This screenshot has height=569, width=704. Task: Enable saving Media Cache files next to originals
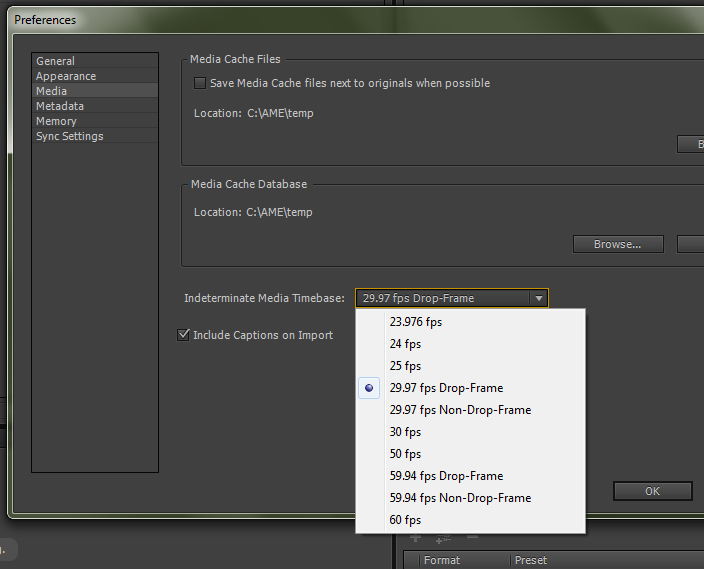(x=200, y=83)
